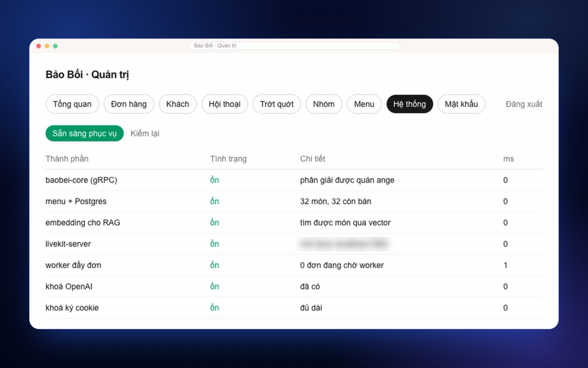The height and width of the screenshot is (368, 588).
Task: Select the khoá OpenAI row name
Action: pyautogui.click(x=69, y=286)
